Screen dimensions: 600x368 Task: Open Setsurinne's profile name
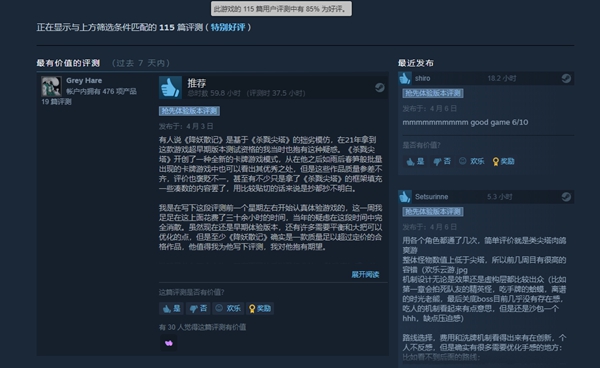[431, 197]
